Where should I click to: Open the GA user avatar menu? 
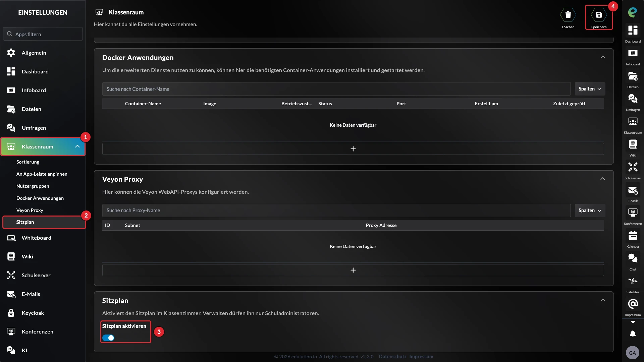pos(632,353)
